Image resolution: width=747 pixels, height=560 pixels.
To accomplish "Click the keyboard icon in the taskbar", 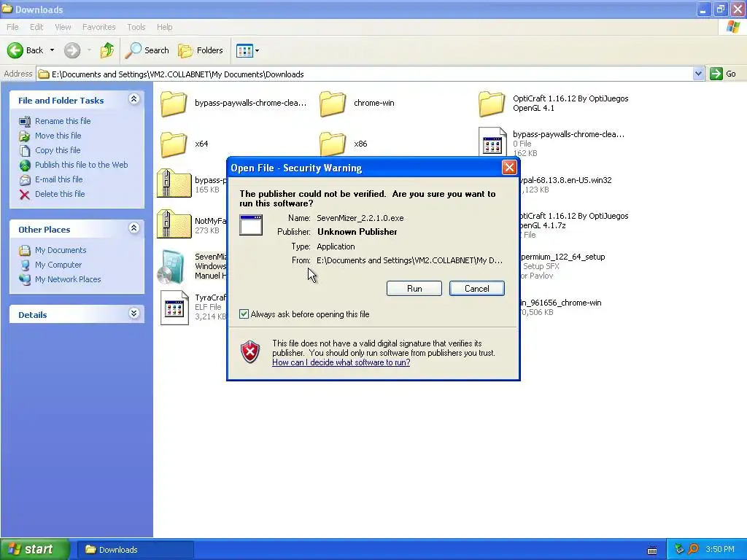I will click(652, 551).
